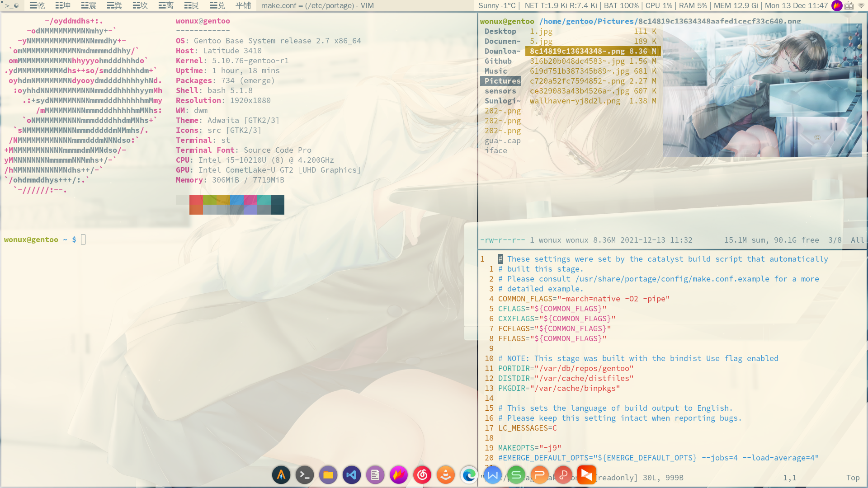
Task: Select the VS Code icon in taskbar
Action: coord(352,475)
